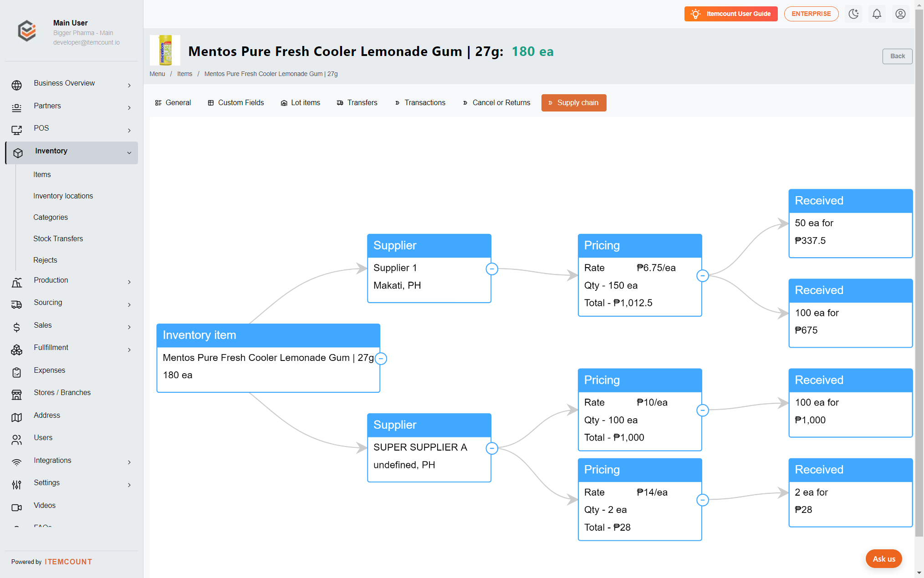This screenshot has width=924, height=578.
Task: Click the Expenses clipboard icon
Action: 17,372
